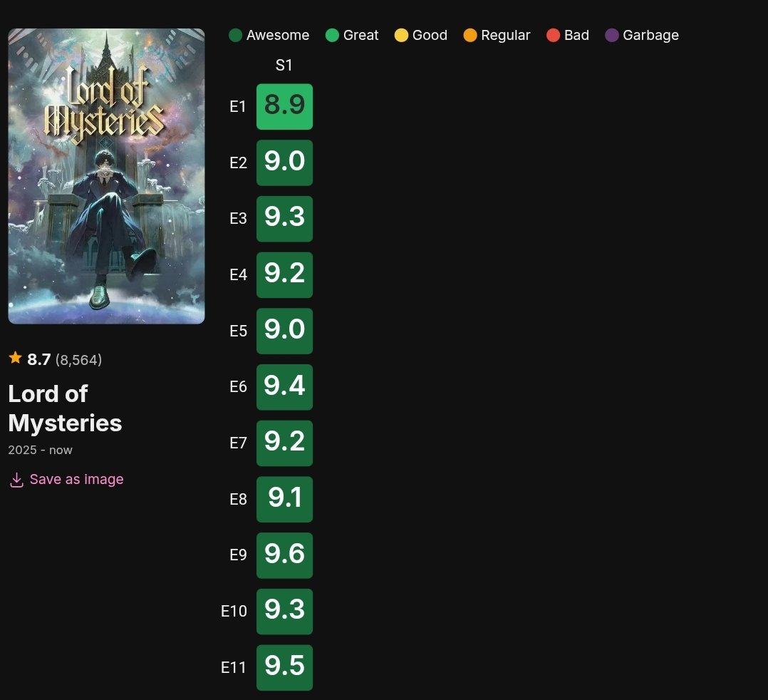Click the E11 rating tile showing 9.5
Viewport: 768px width, 700px height.
284,667
